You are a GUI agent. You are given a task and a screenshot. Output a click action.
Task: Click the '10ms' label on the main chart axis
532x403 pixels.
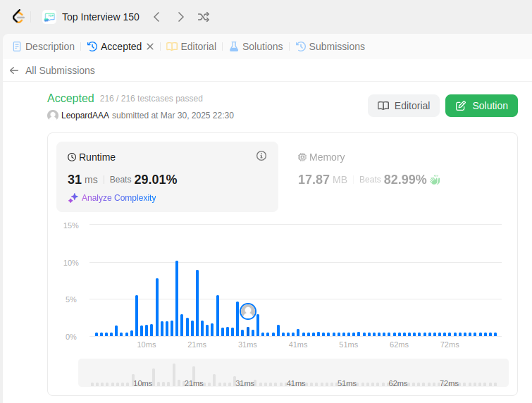147,345
